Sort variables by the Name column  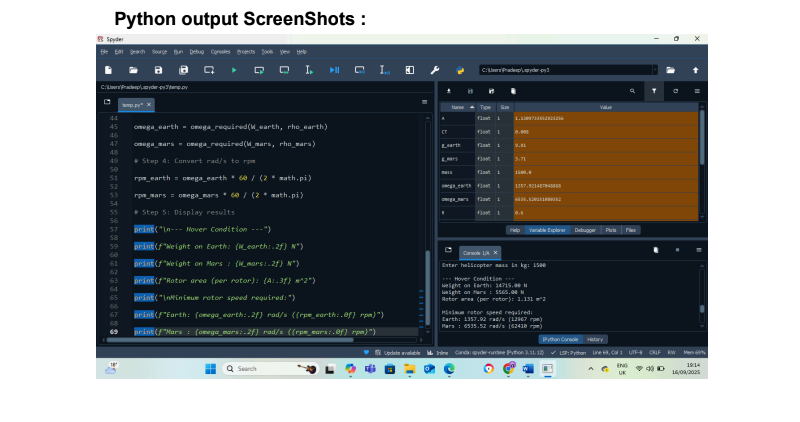(x=458, y=107)
